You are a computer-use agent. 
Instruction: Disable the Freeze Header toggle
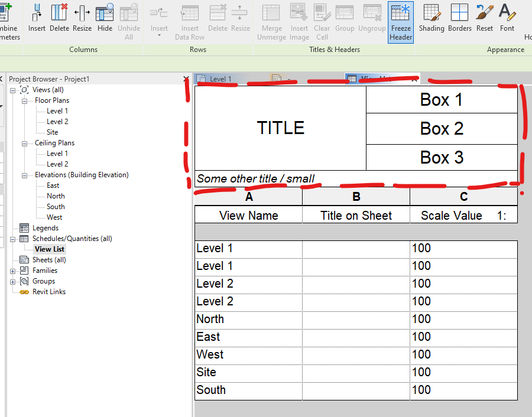coord(400,21)
